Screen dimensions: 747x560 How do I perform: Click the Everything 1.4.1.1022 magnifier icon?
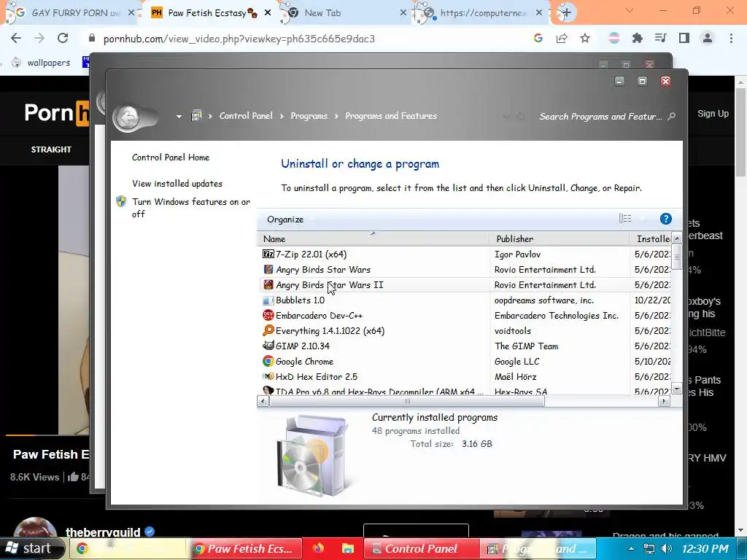[x=268, y=330]
